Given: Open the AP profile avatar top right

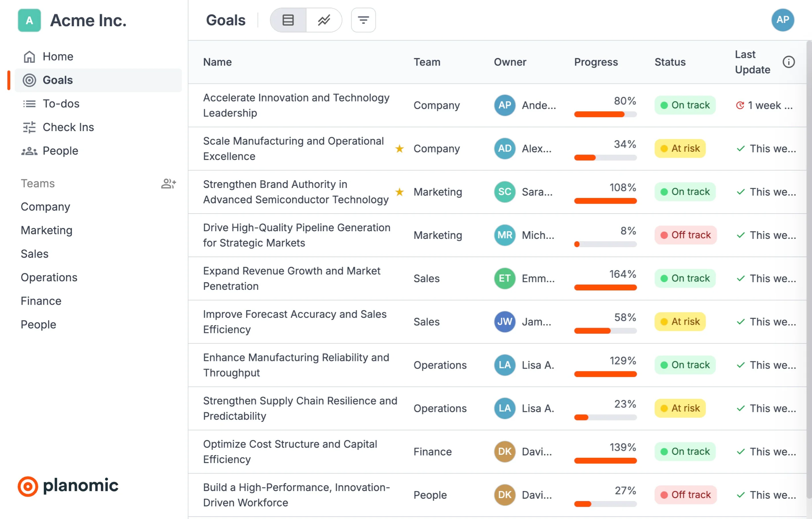Looking at the screenshot, I should (x=782, y=20).
